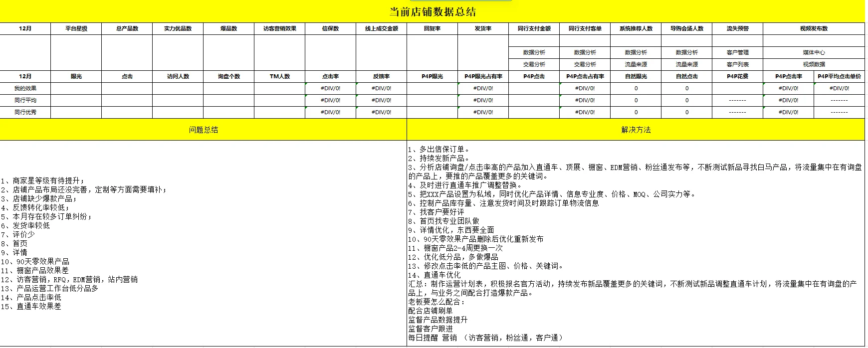This screenshot has width=868, height=348.
Task: Click the 询盘个数 column header
Action: pos(229,76)
